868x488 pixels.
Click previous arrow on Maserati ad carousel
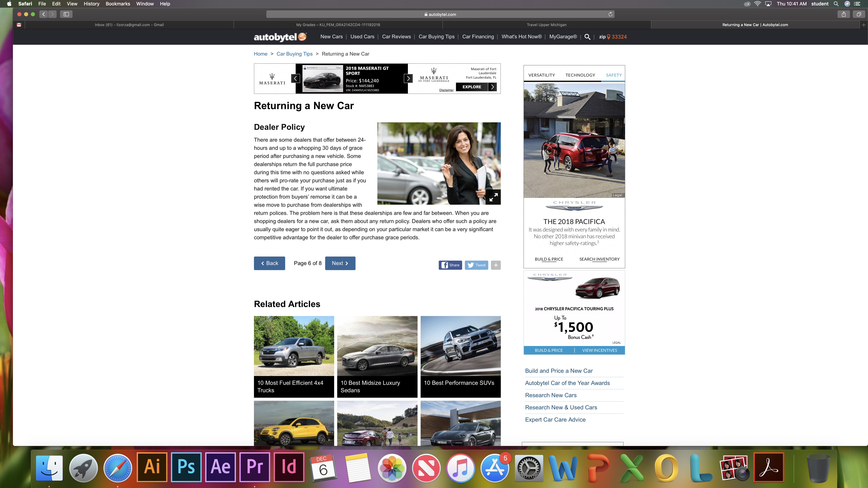[295, 78]
